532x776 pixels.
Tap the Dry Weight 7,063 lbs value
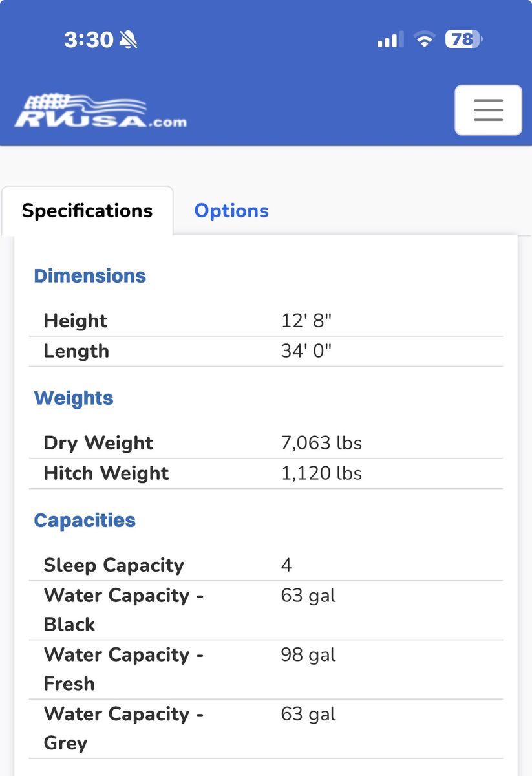[x=321, y=443]
